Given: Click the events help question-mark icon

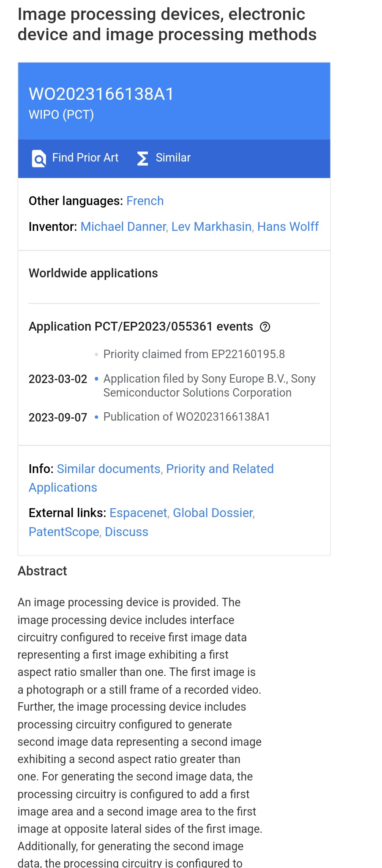Looking at the screenshot, I should [265, 327].
